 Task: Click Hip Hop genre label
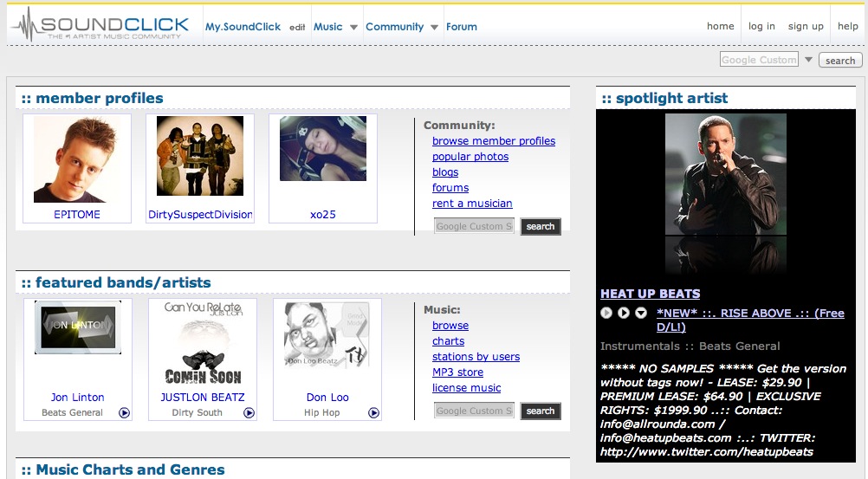(321, 412)
